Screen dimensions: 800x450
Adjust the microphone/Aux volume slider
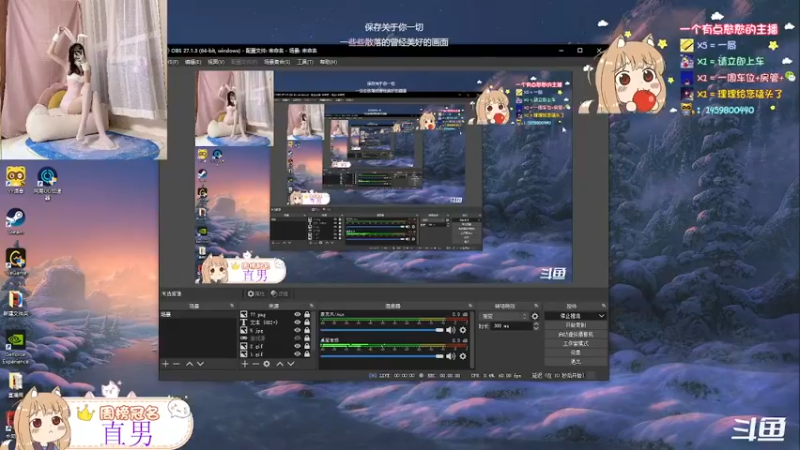pyautogui.click(x=382, y=330)
